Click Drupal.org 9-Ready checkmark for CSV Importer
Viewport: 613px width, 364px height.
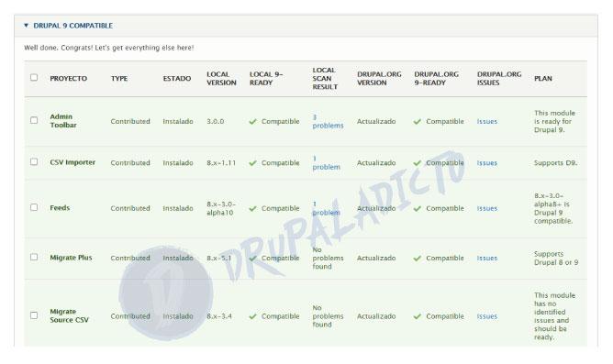pos(418,163)
